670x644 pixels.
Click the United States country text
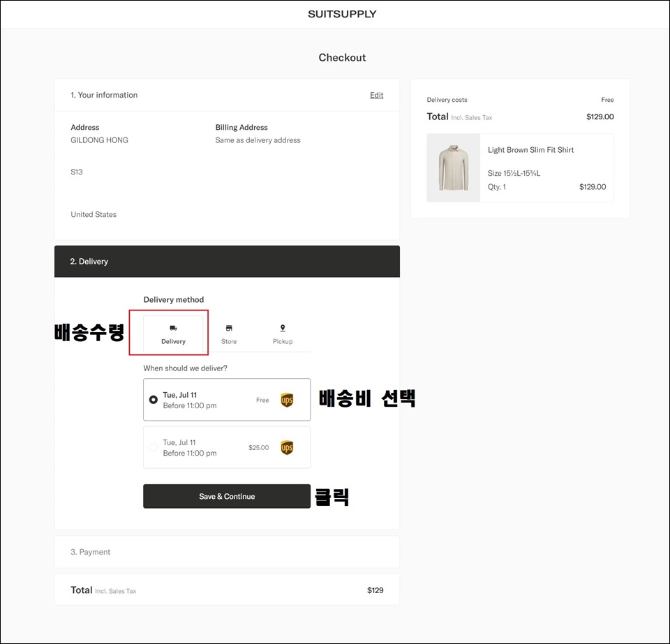tap(94, 214)
